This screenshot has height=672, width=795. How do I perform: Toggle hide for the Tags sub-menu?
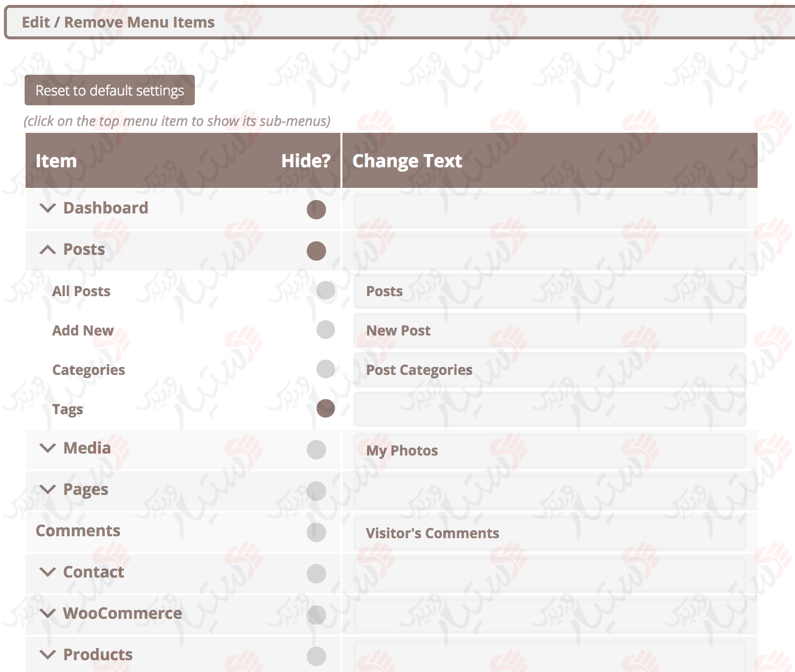point(326,408)
